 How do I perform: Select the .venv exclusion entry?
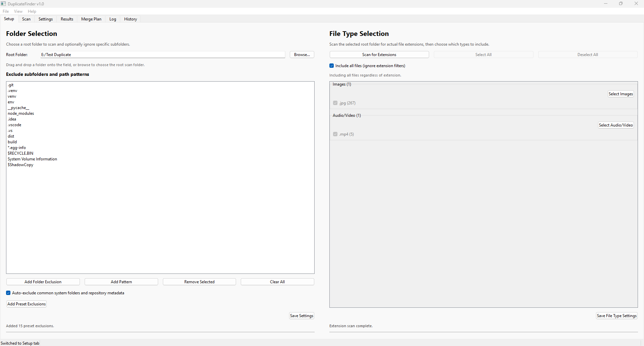(160, 91)
